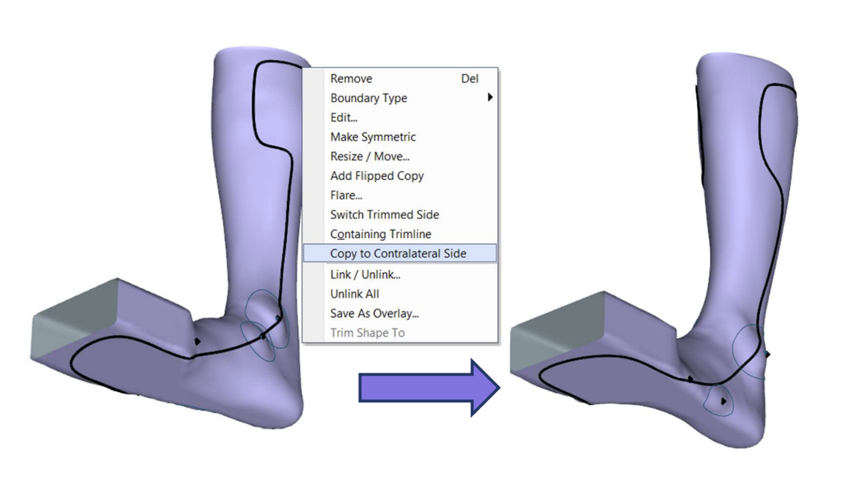Expand the Boundary Type submenu arrow
868x488 pixels.
click(x=490, y=97)
